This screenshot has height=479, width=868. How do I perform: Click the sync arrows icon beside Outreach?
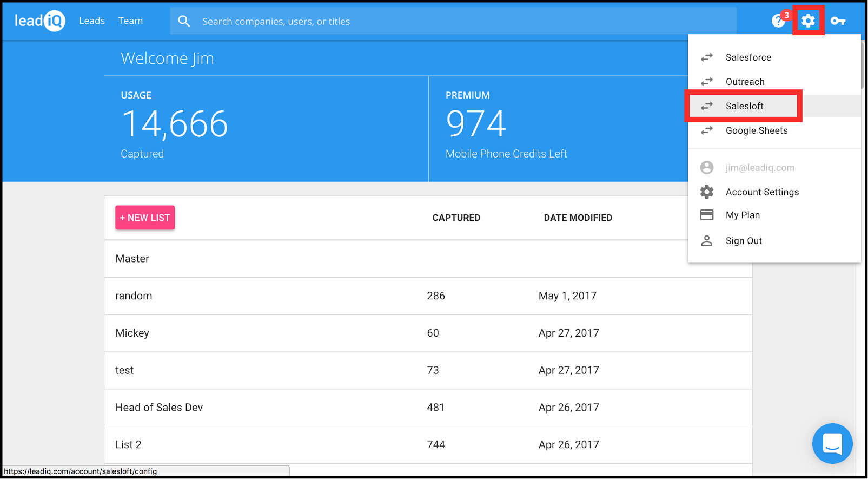click(x=707, y=82)
